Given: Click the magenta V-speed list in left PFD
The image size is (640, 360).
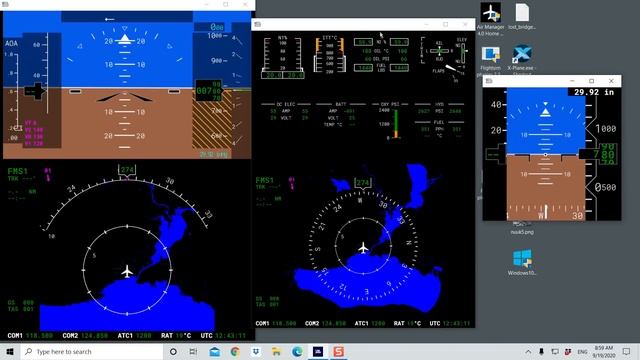Looking at the screenshot, I should pyautogui.click(x=33, y=133).
